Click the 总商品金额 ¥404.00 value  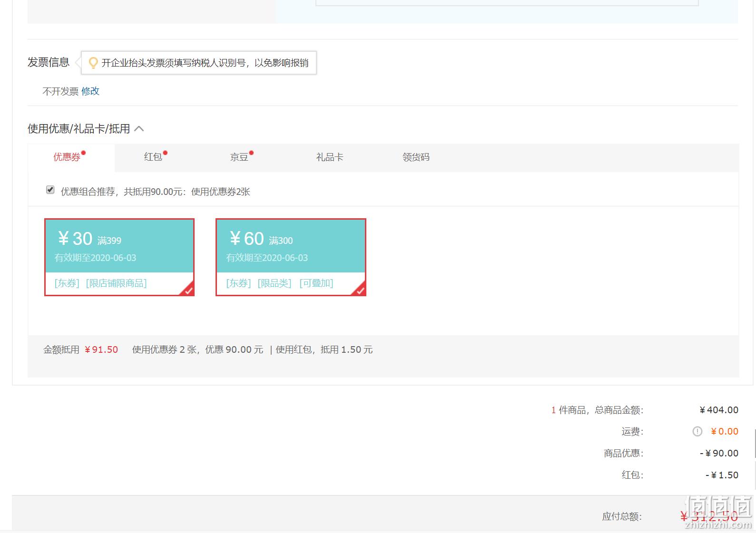719,410
